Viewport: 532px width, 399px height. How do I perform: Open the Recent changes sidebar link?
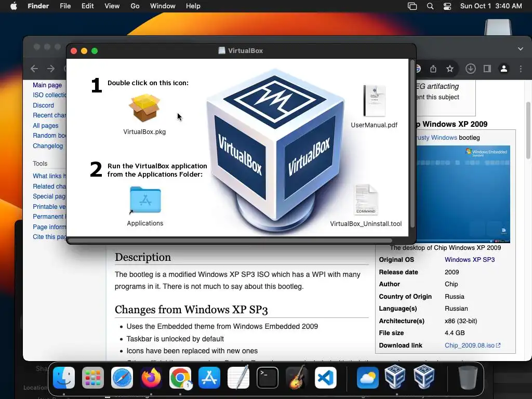[x=49, y=115]
